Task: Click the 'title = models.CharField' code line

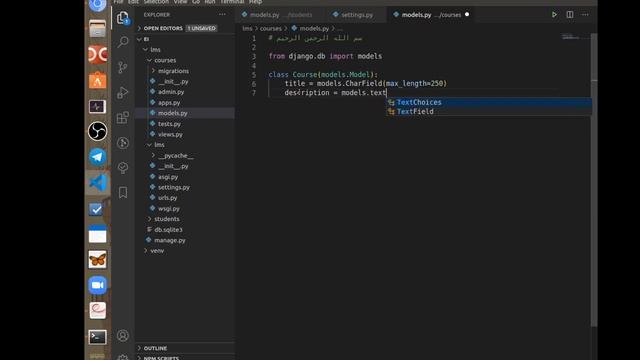Action: pyautogui.click(x=366, y=83)
